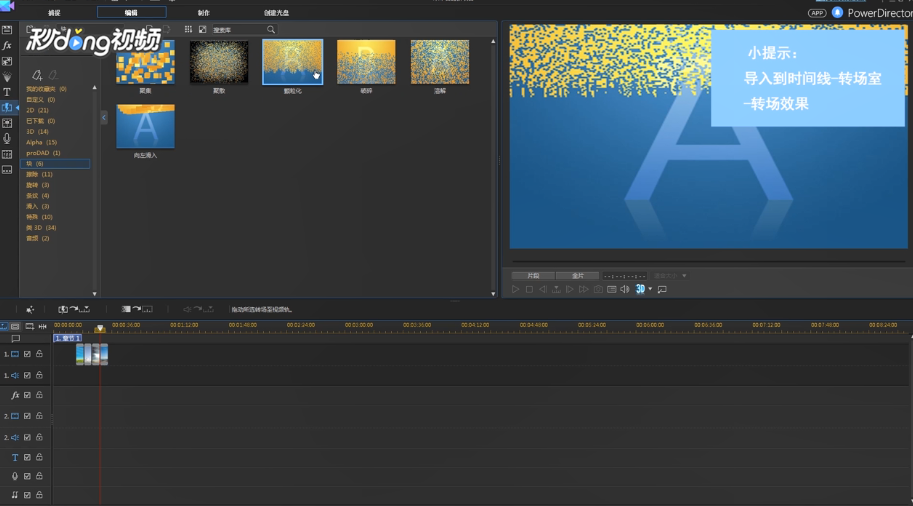Click the preview quality settings icon
This screenshot has width=913, height=506.
(611, 289)
